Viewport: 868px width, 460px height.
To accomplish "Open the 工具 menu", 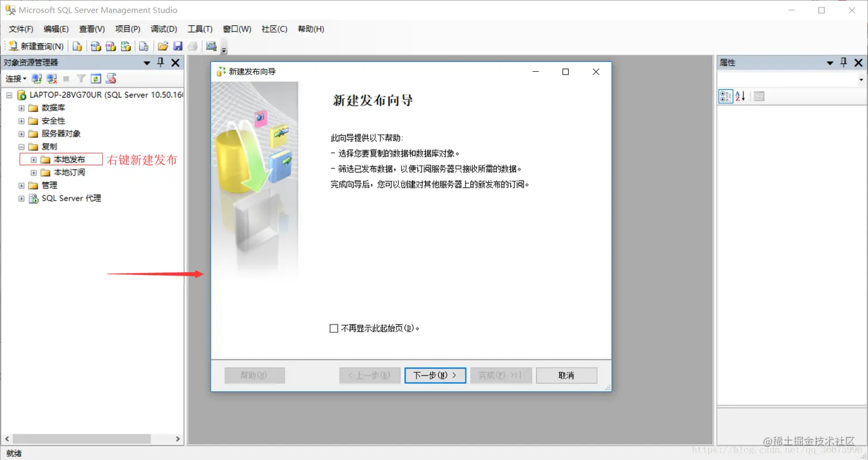I will 200,29.
